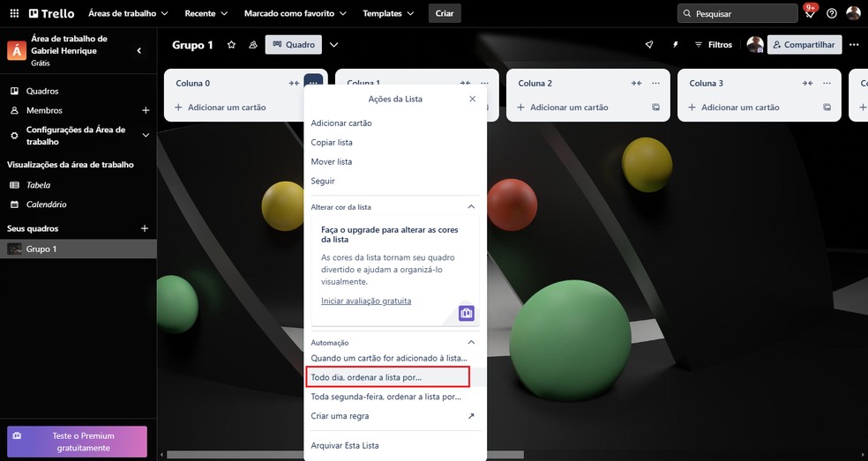868x461 pixels.
Task: Go to Trello home logo
Action: point(51,13)
